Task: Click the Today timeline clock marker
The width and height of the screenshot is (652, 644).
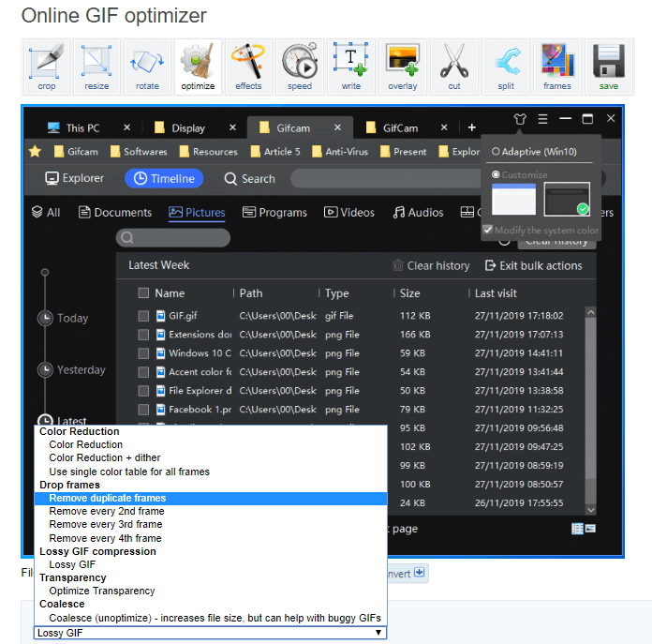Action: click(45, 319)
